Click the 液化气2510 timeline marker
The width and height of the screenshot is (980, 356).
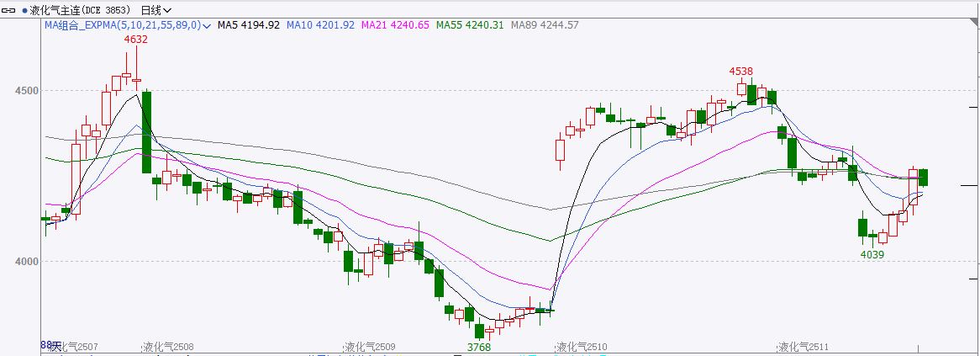pyautogui.click(x=582, y=347)
